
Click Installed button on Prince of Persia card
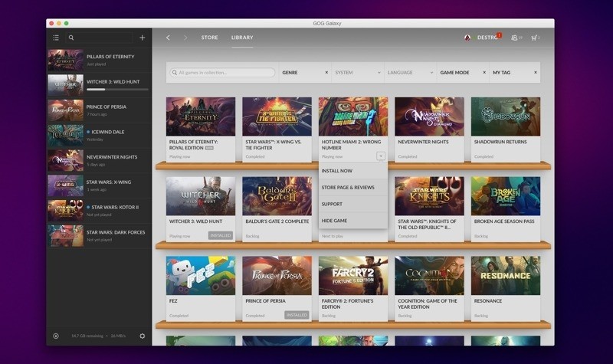297,315
